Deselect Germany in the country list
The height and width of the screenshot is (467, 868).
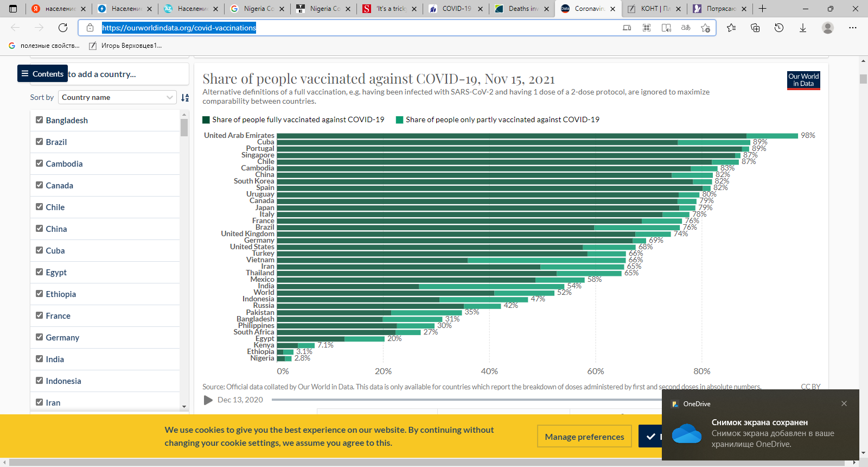pyautogui.click(x=40, y=337)
